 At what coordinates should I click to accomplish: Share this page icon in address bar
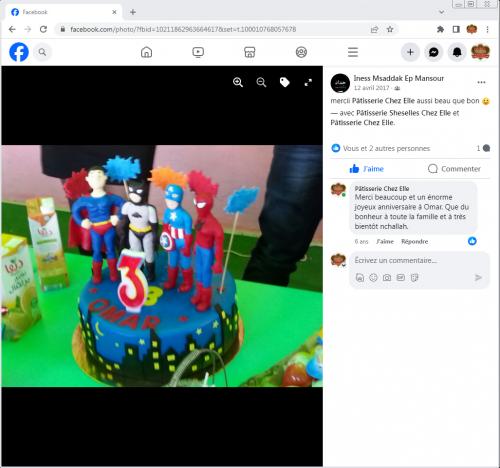(x=374, y=29)
